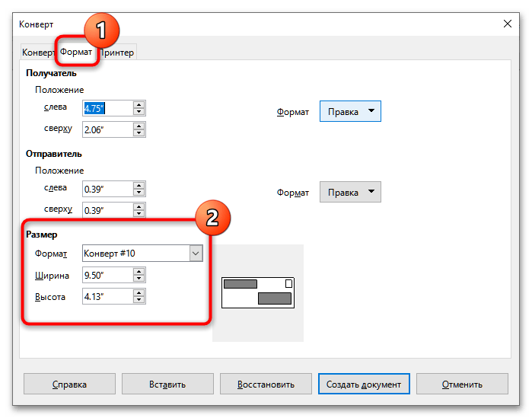Click the Ширина width input field

coord(107,275)
